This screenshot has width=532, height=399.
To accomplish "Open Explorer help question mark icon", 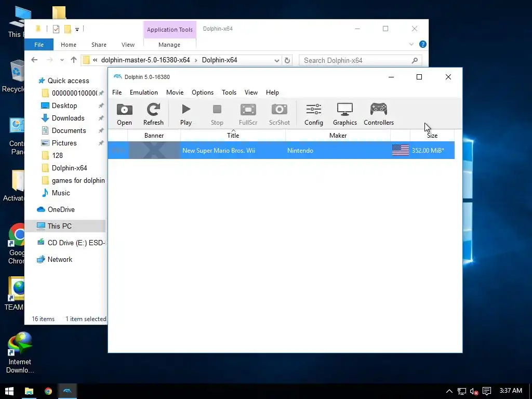I will 423,44.
